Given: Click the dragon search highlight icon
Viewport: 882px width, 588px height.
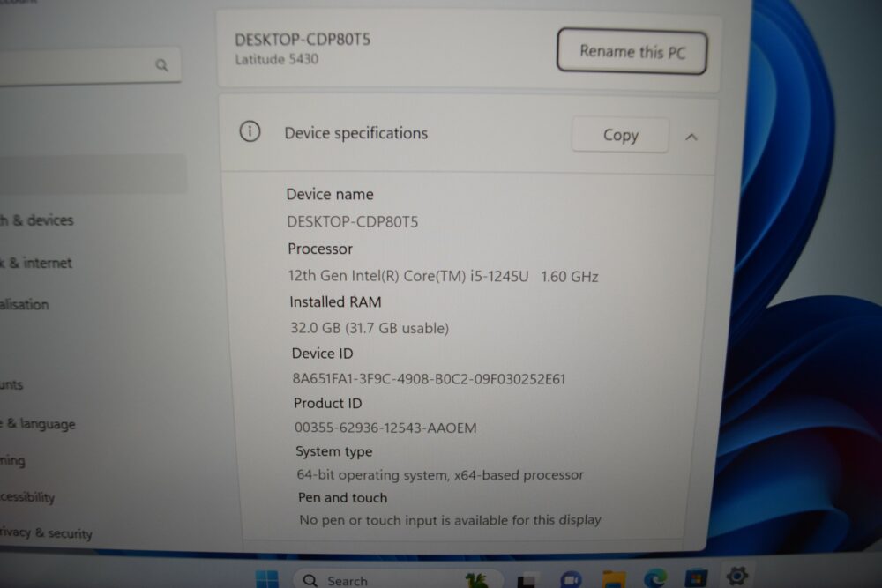Looking at the screenshot, I should [477, 580].
